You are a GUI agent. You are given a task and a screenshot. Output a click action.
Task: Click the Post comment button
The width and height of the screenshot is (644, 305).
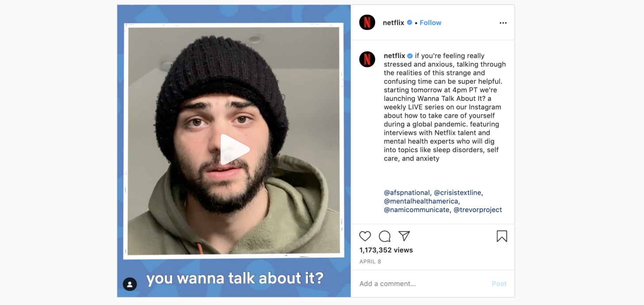coord(499,284)
